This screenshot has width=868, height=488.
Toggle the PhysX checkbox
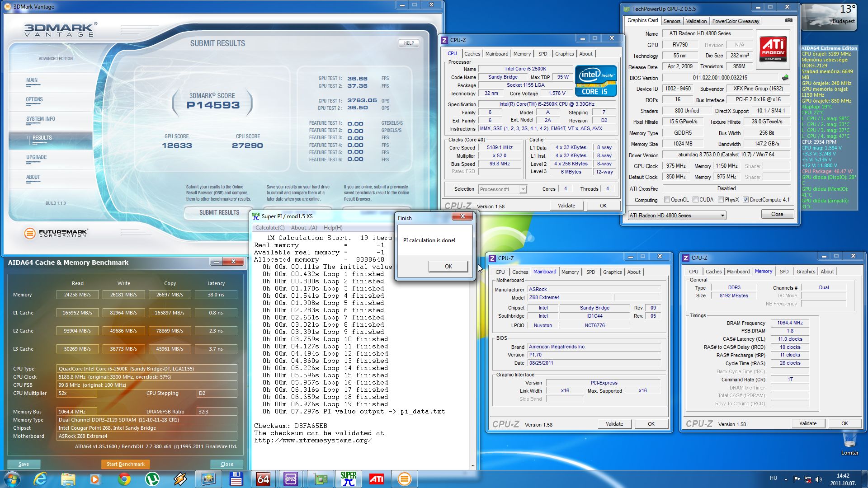point(721,200)
